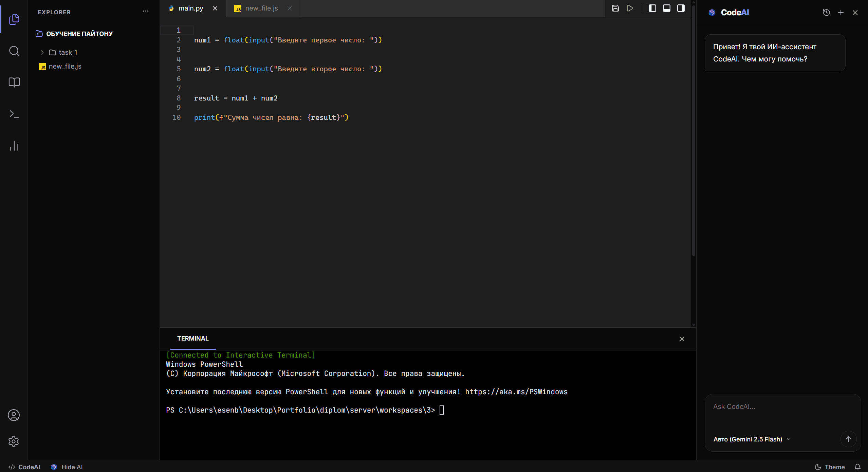
Task: Click Hide AI in the status bar
Action: point(67,467)
